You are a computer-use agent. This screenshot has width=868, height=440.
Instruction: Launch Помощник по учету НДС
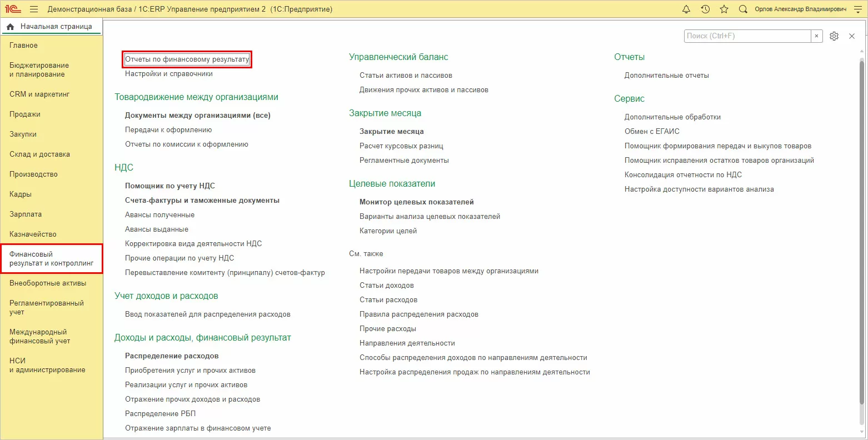tap(170, 186)
